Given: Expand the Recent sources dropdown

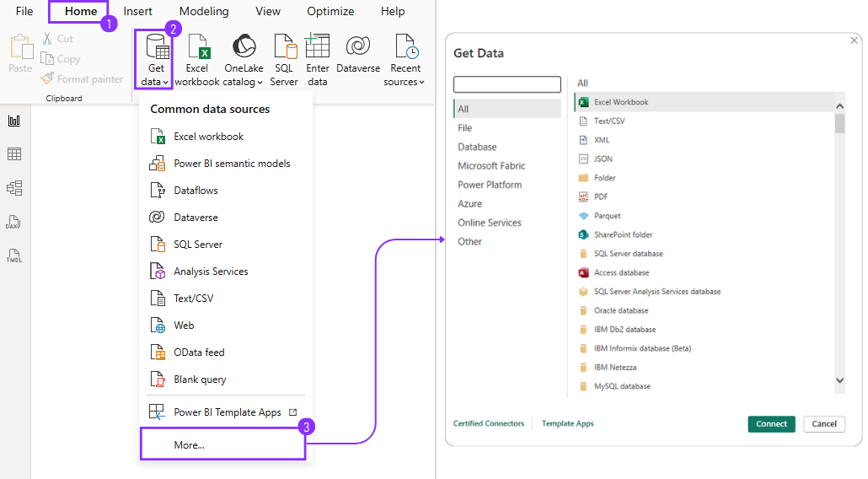Looking at the screenshot, I should [x=405, y=60].
